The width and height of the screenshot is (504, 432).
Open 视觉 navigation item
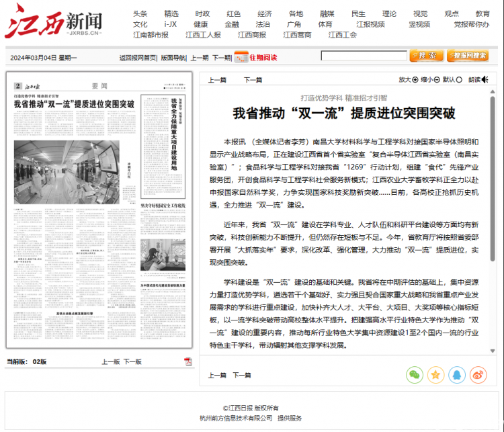coord(421,14)
